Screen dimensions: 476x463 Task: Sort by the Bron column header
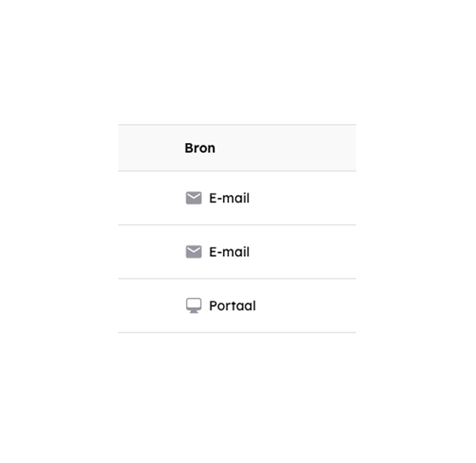coord(200,148)
